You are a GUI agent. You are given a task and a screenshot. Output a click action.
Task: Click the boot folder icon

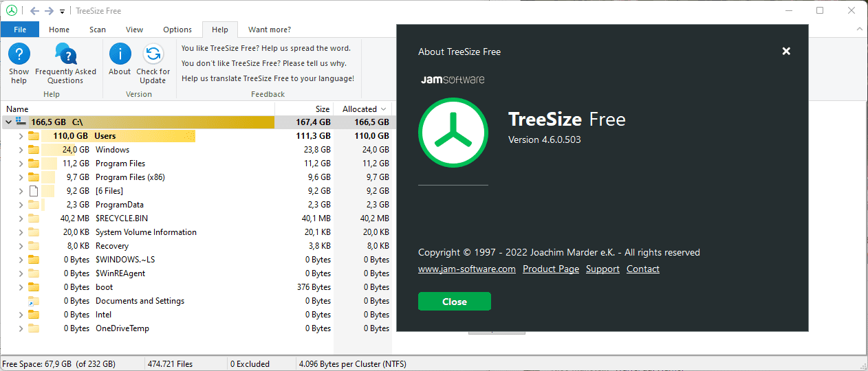tap(34, 287)
